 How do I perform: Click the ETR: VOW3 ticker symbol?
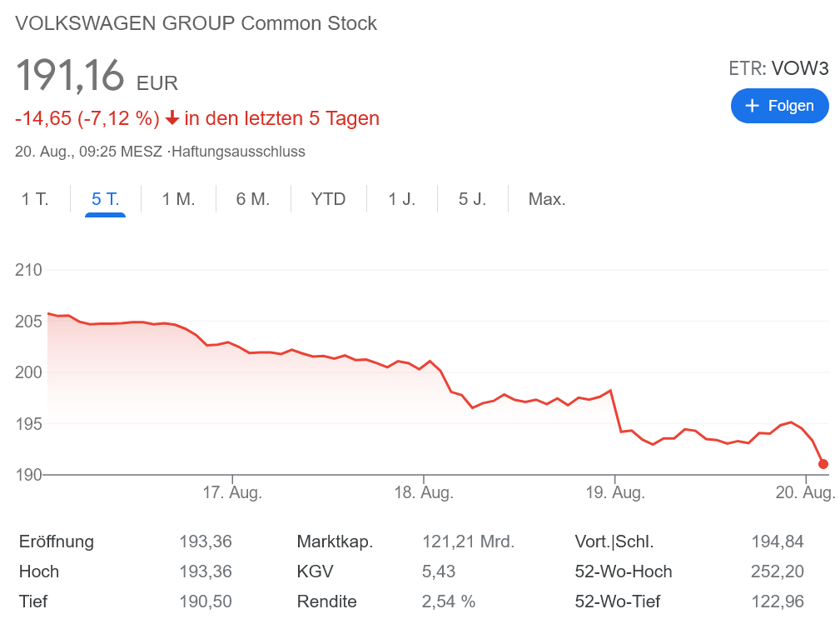pyautogui.click(x=778, y=68)
